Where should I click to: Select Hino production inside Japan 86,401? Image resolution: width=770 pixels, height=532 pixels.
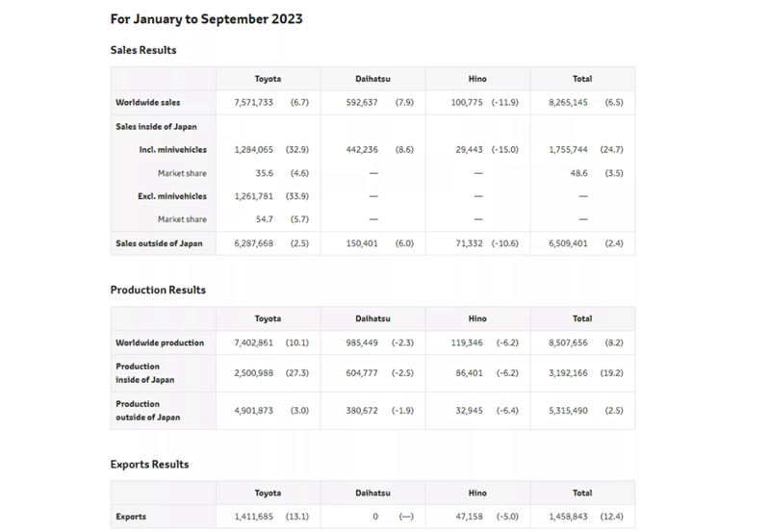point(469,373)
